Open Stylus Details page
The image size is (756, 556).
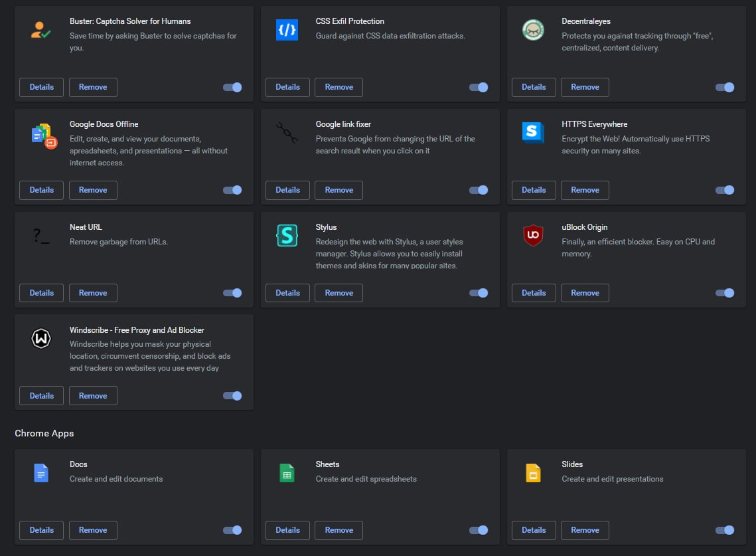[287, 293]
